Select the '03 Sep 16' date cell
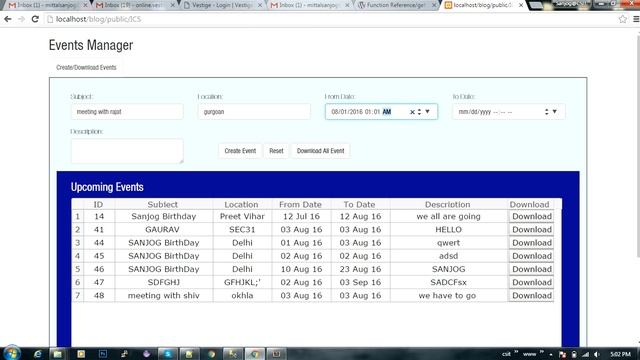640x360 pixels. 360,282
